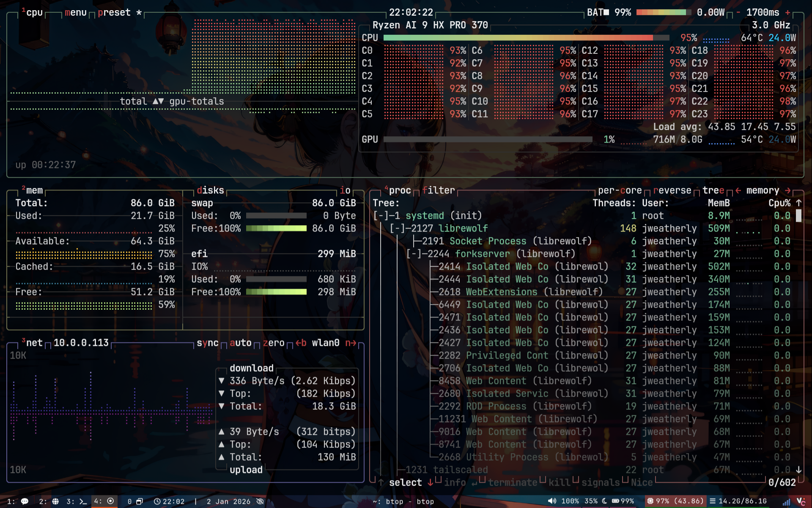Click the CPU chip icon in status bar

[650, 501]
